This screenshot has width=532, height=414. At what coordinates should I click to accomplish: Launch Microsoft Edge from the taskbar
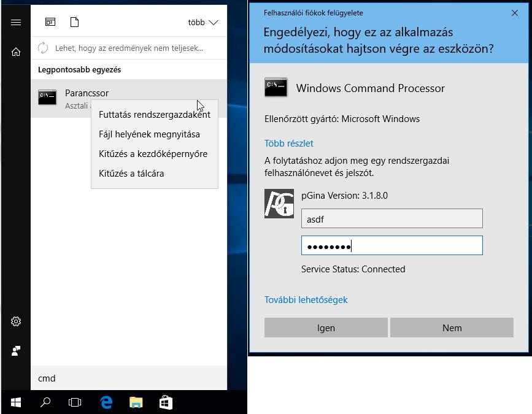coord(106,402)
